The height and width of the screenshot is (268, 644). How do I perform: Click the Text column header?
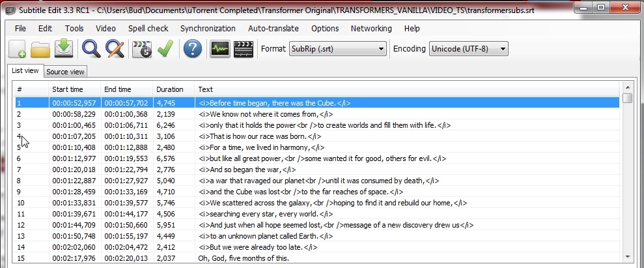406,89
